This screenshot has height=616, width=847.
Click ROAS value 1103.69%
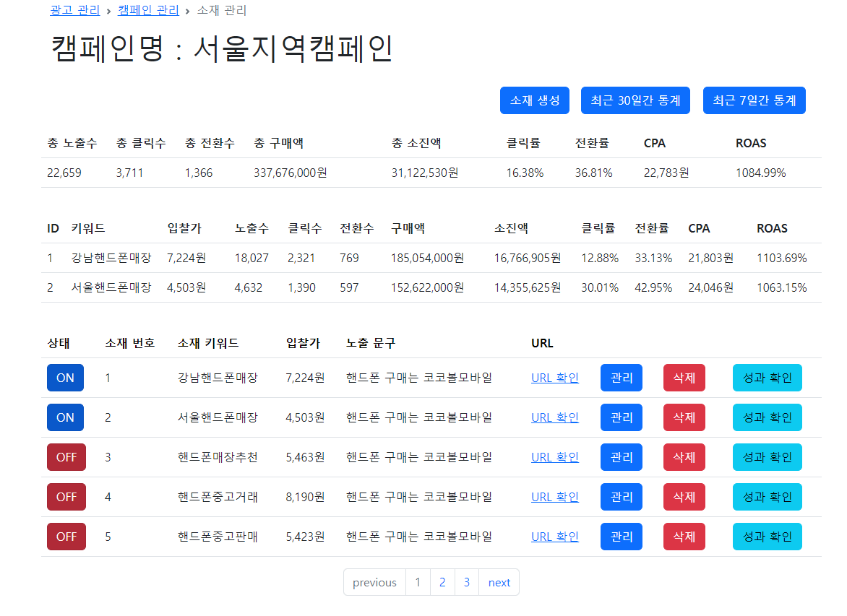[x=782, y=258]
